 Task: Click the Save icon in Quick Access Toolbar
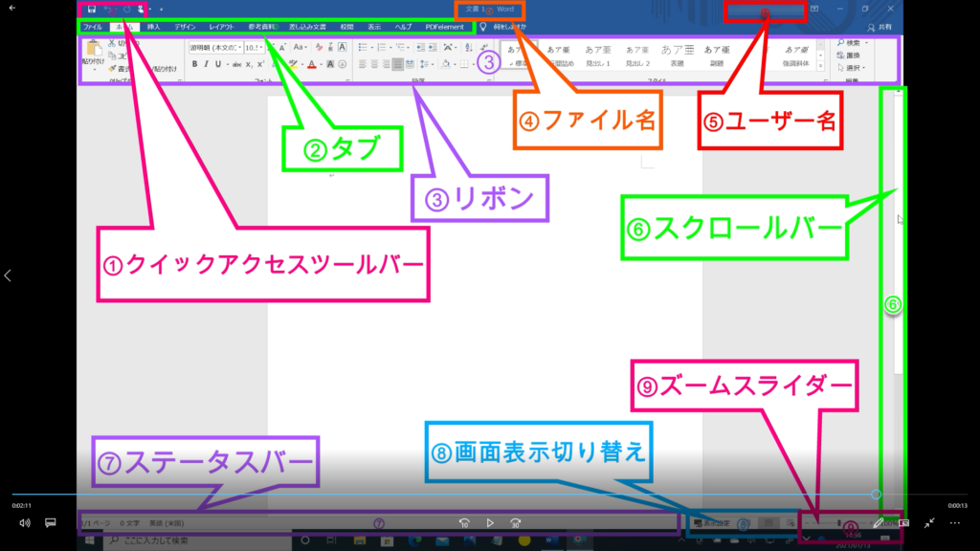tap(91, 9)
